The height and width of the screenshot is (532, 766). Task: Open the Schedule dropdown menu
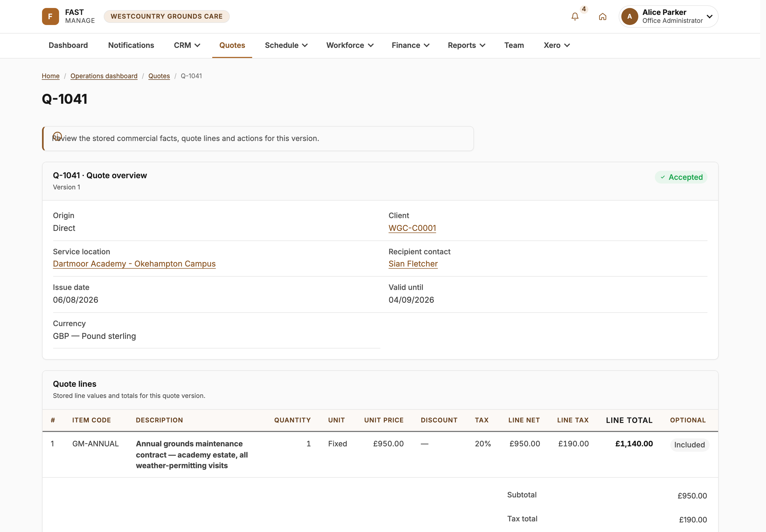pos(286,45)
